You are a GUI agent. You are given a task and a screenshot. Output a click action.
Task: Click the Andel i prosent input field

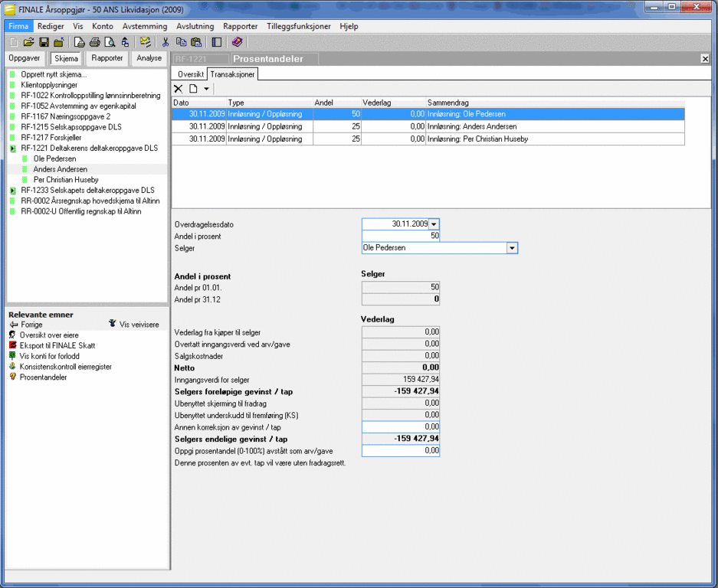(401, 236)
